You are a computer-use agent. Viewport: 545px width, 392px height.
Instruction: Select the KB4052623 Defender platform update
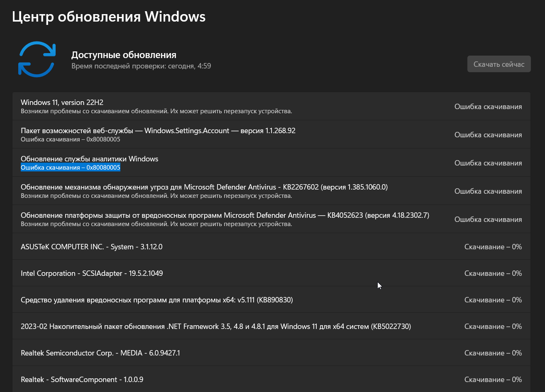click(x=225, y=215)
